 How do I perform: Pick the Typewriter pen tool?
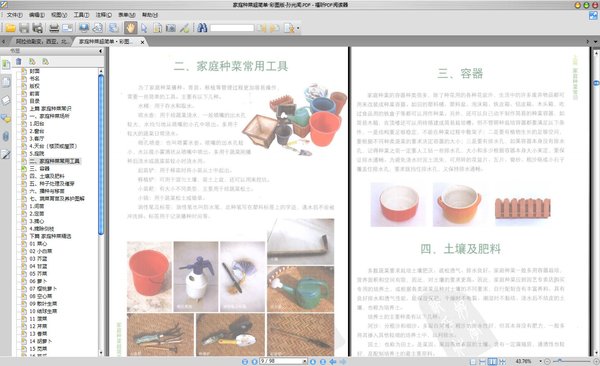pyautogui.click(x=184, y=28)
